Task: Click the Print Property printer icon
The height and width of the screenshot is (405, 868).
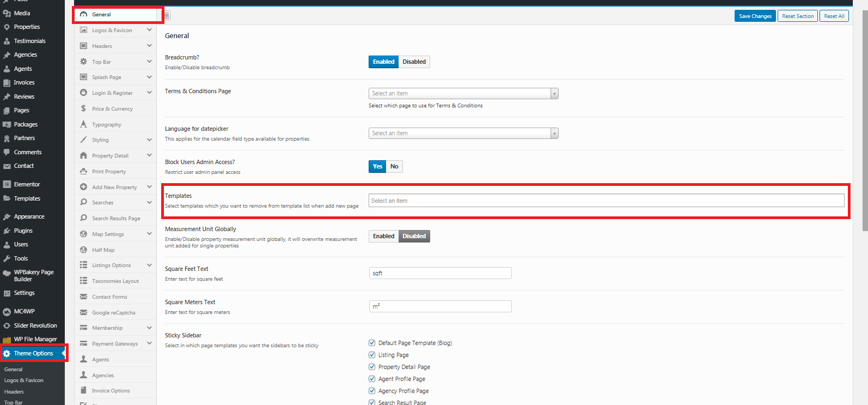Action: click(83, 171)
